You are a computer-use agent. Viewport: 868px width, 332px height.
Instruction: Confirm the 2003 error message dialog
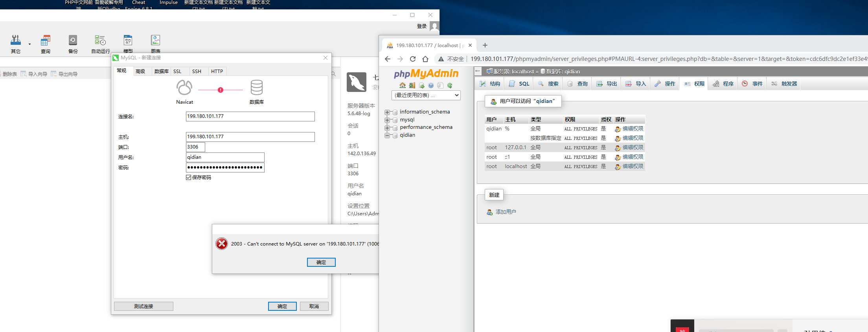click(x=321, y=262)
